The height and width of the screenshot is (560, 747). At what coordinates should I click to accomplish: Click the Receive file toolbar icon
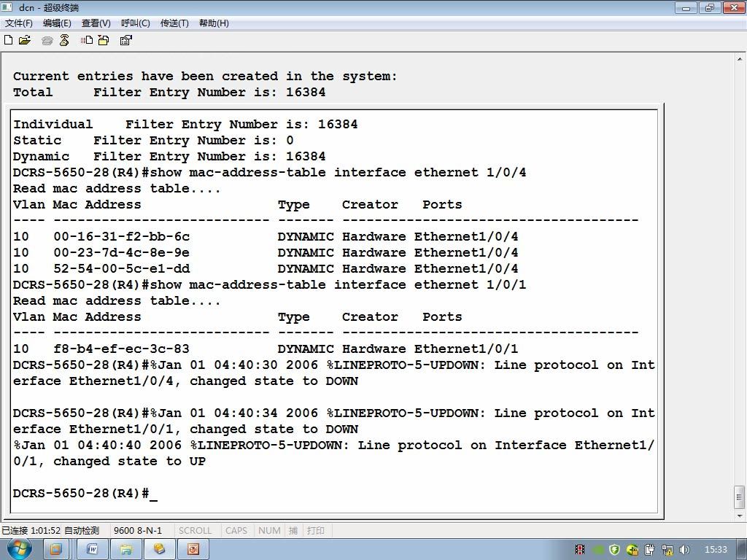pos(103,41)
